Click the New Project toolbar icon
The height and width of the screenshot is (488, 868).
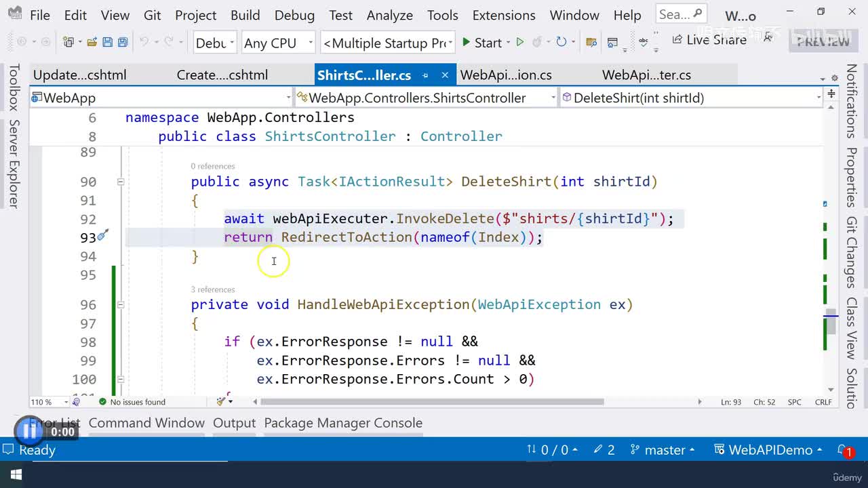click(x=68, y=42)
